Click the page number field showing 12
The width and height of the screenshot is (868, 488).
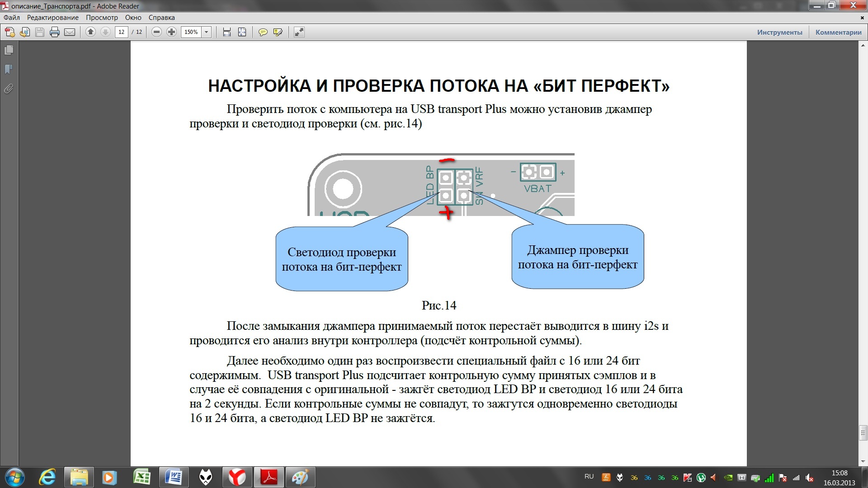pyautogui.click(x=122, y=32)
